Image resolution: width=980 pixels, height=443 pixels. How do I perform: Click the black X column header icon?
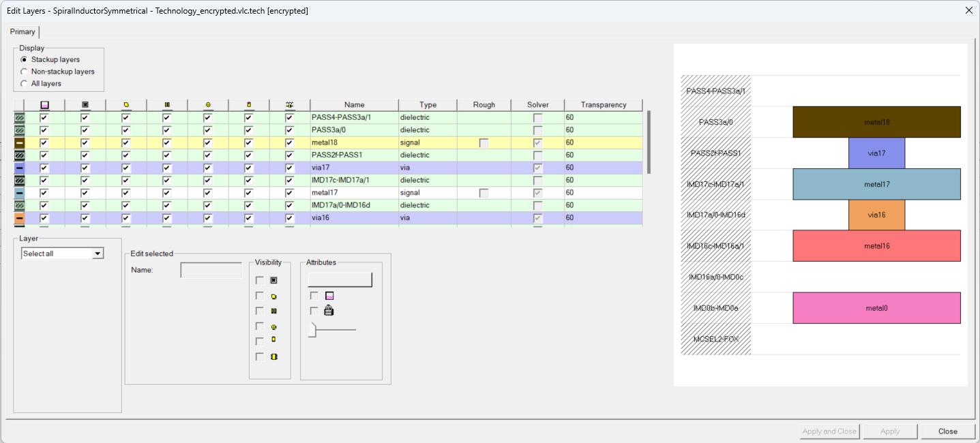85,104
